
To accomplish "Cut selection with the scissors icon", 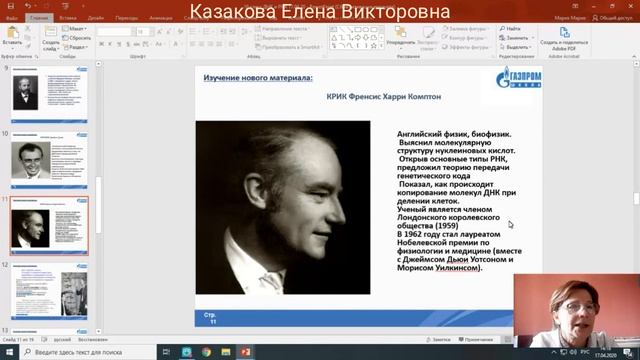I will [28, 29].
